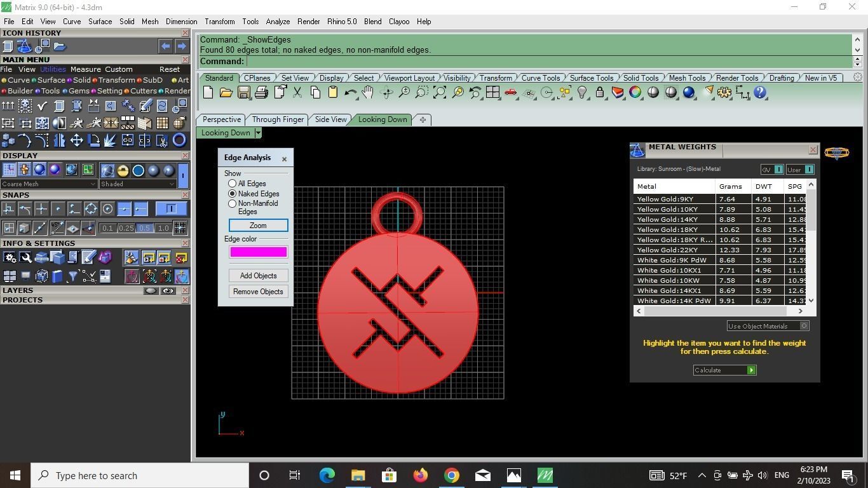868x488 pixels.
Task: Click the checkmark icon in Main Menu panel
Action: point(42,105)
